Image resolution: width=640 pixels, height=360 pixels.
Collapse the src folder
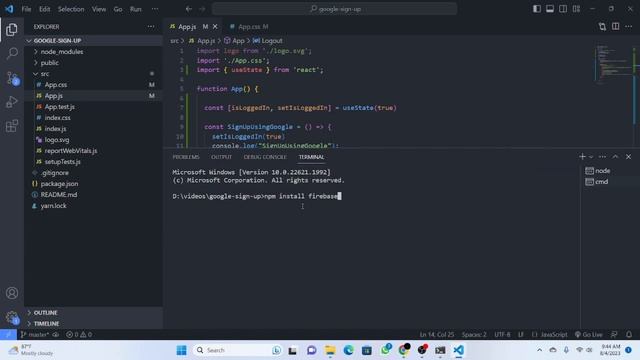click(x=93, y=73)
